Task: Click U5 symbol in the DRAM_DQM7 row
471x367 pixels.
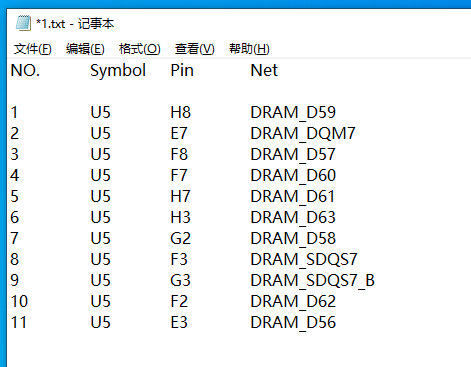Action: coord(100,133)
